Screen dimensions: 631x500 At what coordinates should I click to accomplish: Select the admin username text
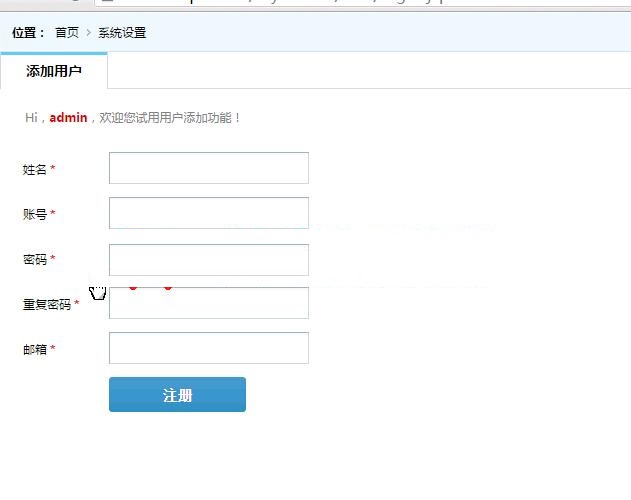point(68,118)
